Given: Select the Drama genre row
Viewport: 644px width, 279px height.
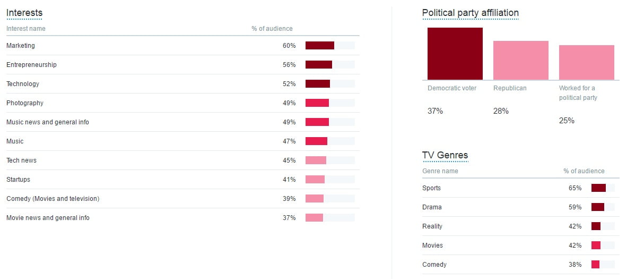Looking at the screenshot, I should 520,207.
